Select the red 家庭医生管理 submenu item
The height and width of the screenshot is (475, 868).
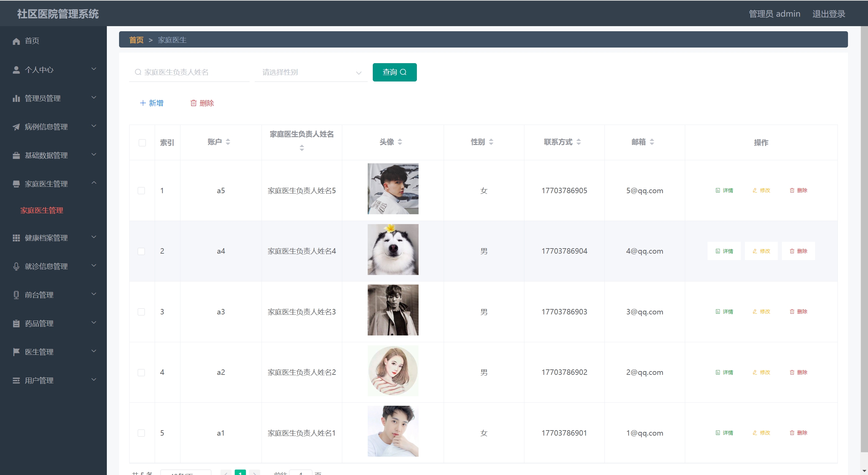42,211
